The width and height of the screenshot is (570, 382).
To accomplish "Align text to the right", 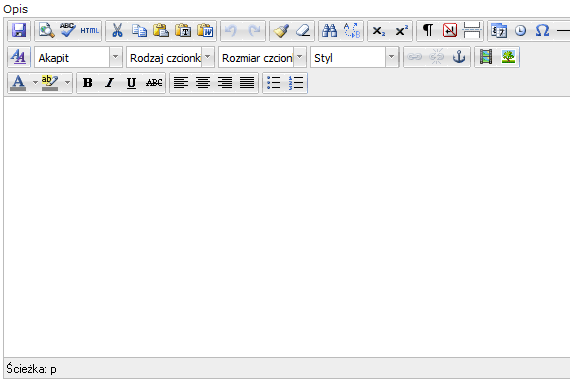I will tap(225, 83).
